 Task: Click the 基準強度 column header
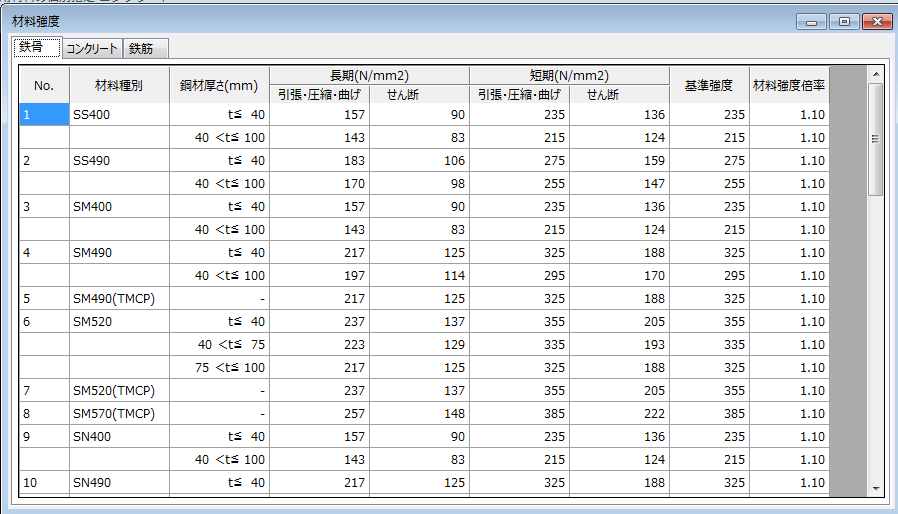709,85
